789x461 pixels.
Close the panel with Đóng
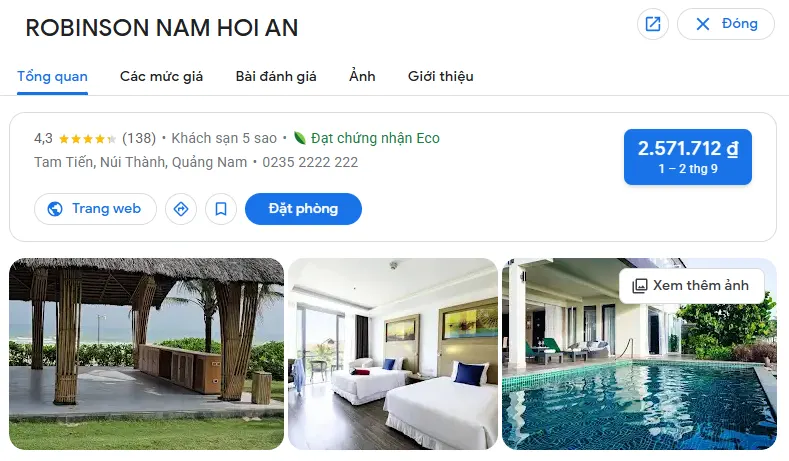tap(726, 24)
